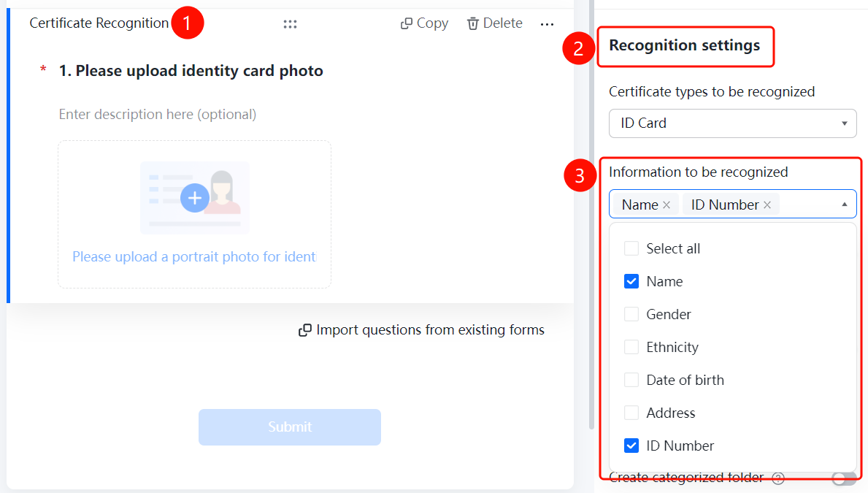Click the Delete trash icon
868x493 pixels.
[473, 23]
